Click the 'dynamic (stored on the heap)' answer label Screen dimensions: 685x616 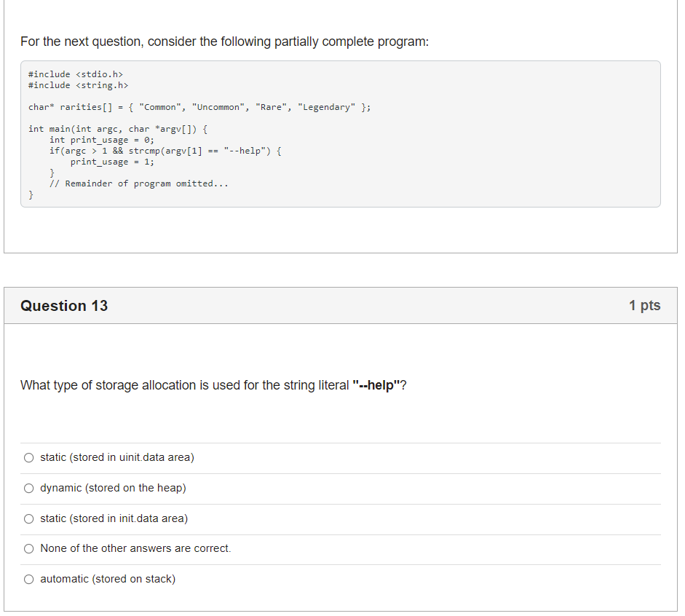pyautogui.click(x=113, y=489)
